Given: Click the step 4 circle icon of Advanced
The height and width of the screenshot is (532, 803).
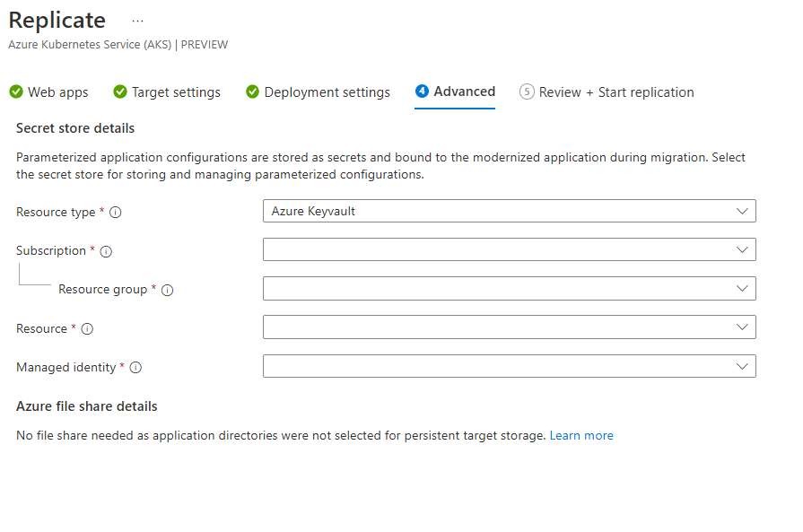Looking at the screenshot, I should [x=422, y=92].
